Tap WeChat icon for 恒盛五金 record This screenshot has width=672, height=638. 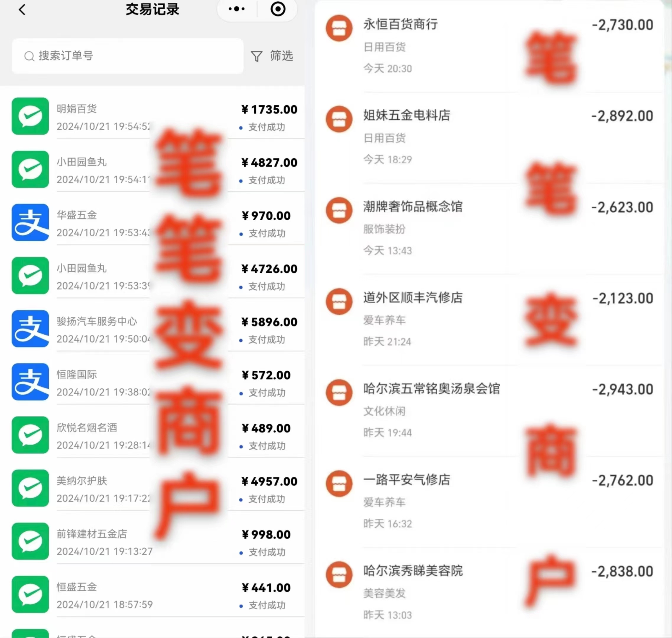30,594
